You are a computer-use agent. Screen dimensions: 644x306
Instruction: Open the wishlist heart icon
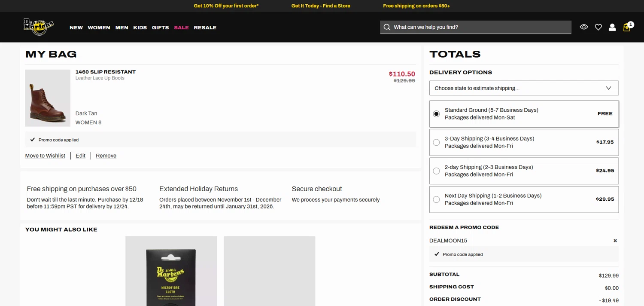[598, 27]
